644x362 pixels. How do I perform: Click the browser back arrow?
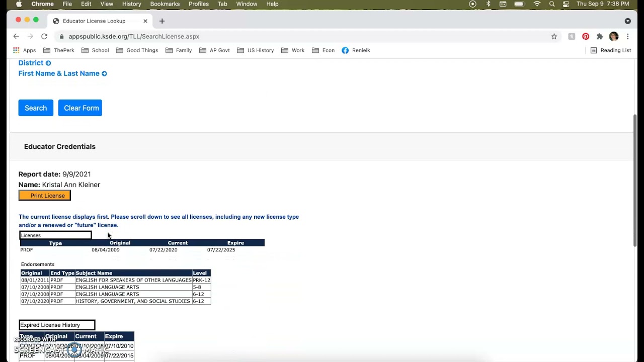click(16, 36)
